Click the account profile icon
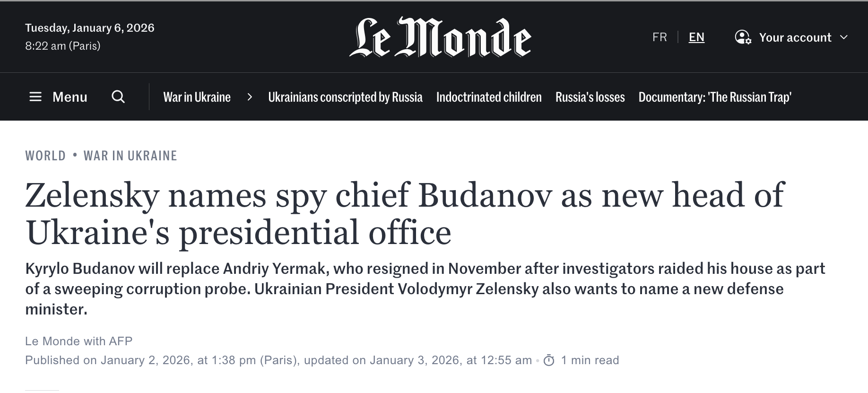This screenshot has height=393, width=868. [x=743, y=37]
